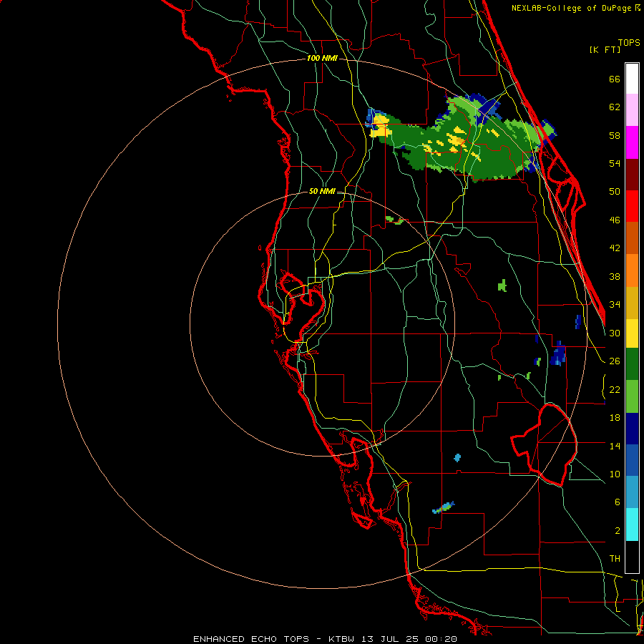This screenshot has height=644, width=644.
Task: Click the 13 JUL 25 date stamp
Action: (x=391, y=639)
